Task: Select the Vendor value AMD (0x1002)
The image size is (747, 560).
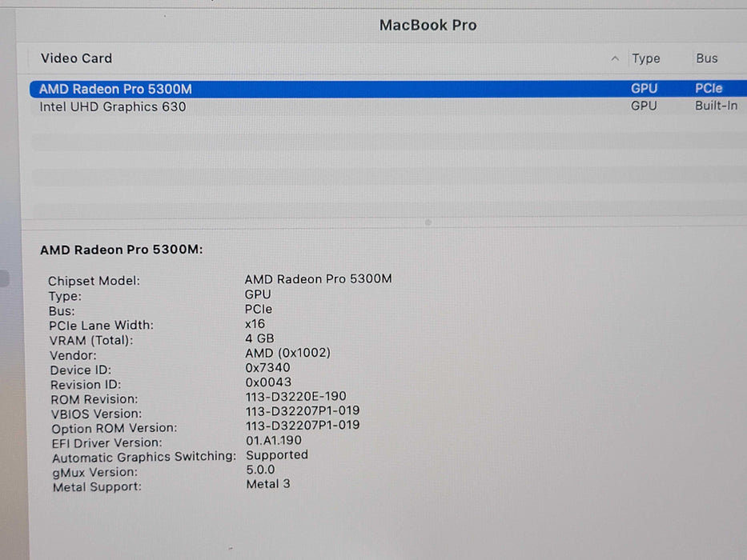Action: 289,353
